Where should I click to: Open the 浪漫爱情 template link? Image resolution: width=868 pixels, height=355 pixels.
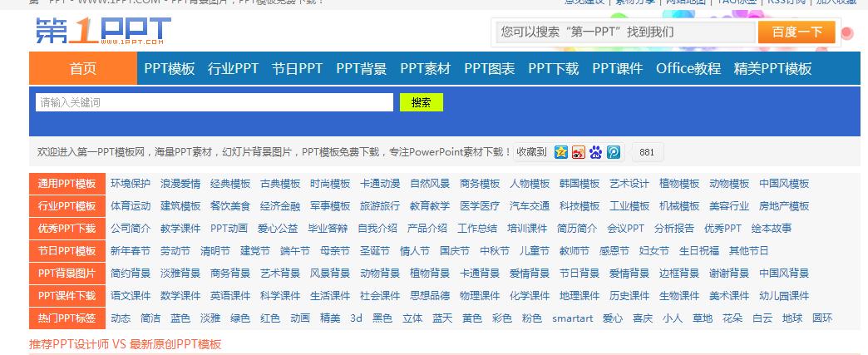pyautogui.click(x=180, y=184)
